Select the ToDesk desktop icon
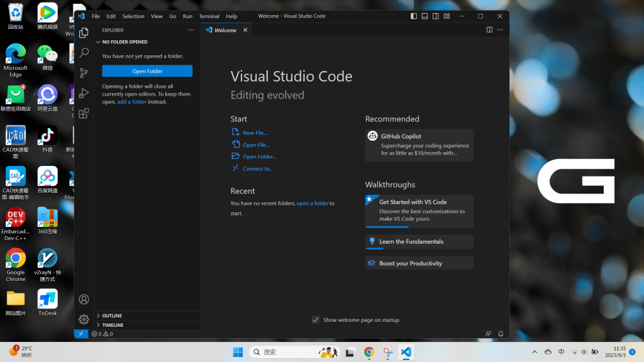The width and height of the screenshot is (644, 362). click(x=47, y=302)
